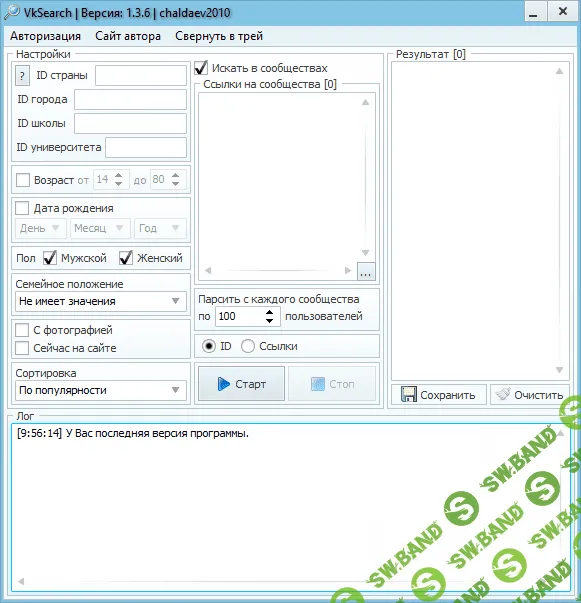Viewport: 581px width, 603px height.
Task: Open community links browse ellipsis button
Action: [x=366, y=272]
